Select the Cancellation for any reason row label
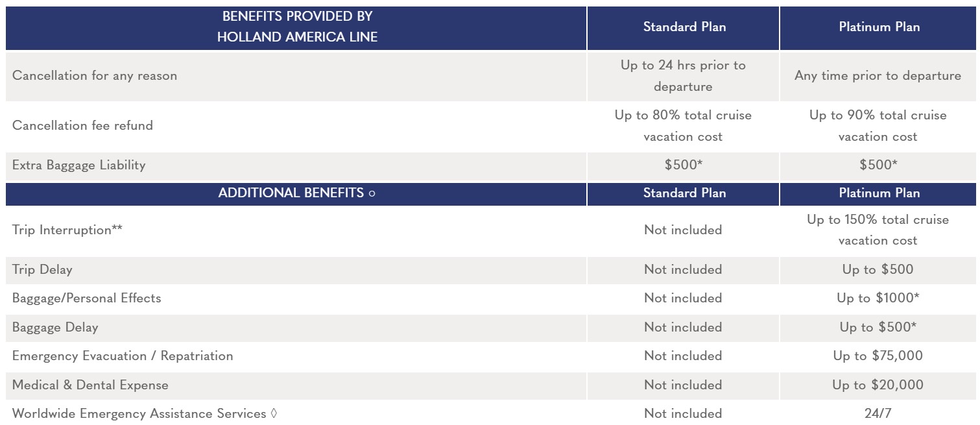 95,76
